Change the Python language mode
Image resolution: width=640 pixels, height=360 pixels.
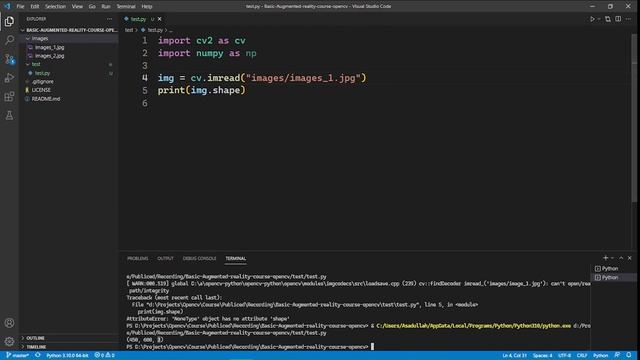600,356
